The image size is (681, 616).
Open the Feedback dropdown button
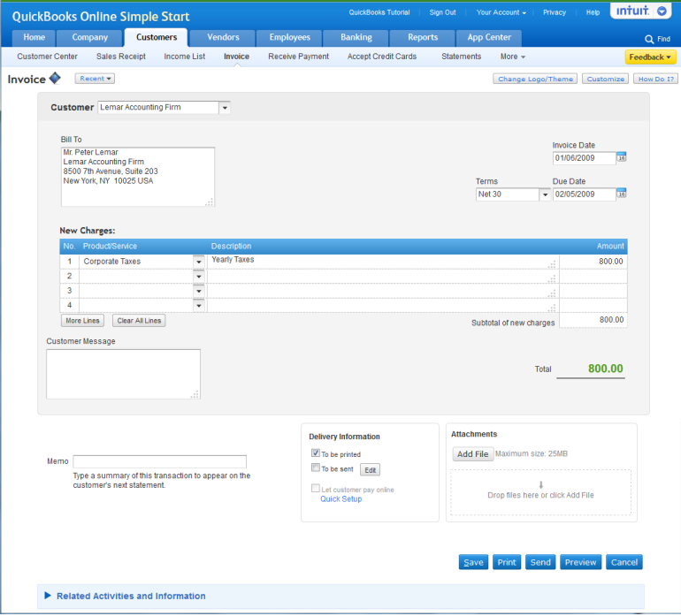click(x=650, y=57)
